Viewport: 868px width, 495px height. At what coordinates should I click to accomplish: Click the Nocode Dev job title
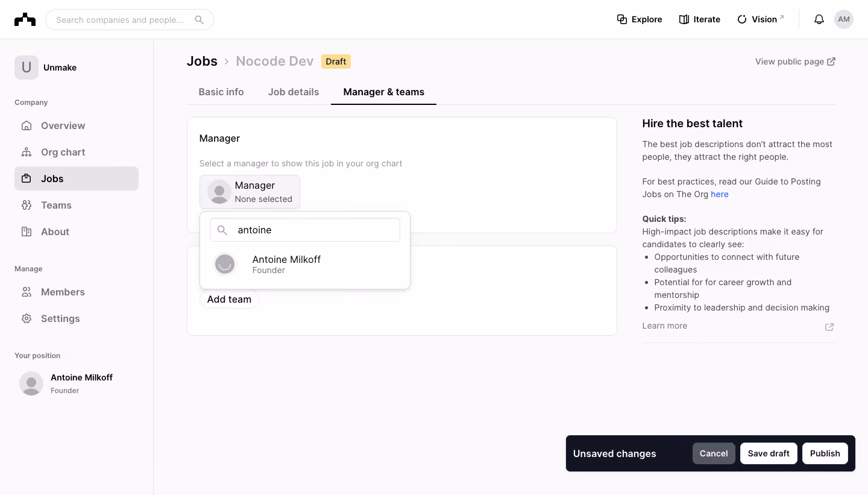275,61
